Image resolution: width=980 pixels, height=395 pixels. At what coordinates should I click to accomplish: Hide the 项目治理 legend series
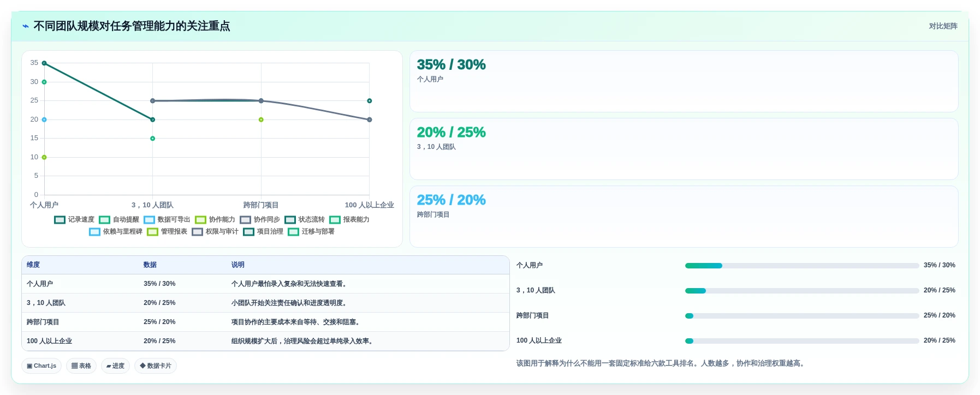pos(263,231)
